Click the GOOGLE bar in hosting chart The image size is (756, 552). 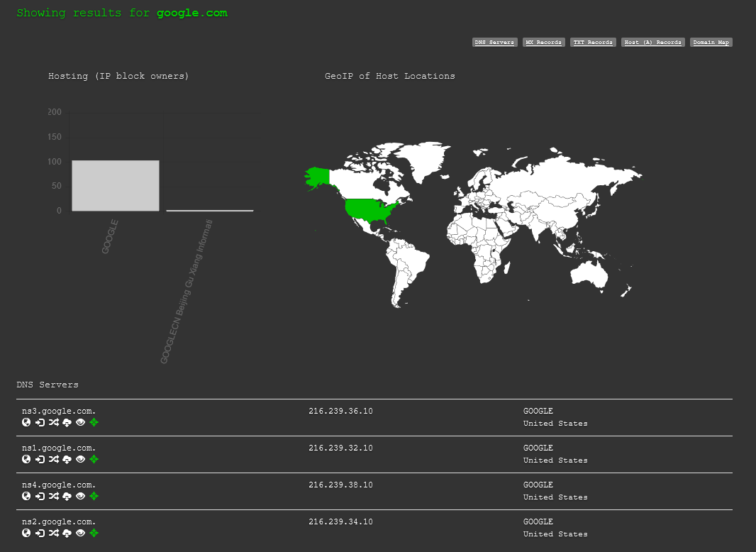click(x=116, y=186)
